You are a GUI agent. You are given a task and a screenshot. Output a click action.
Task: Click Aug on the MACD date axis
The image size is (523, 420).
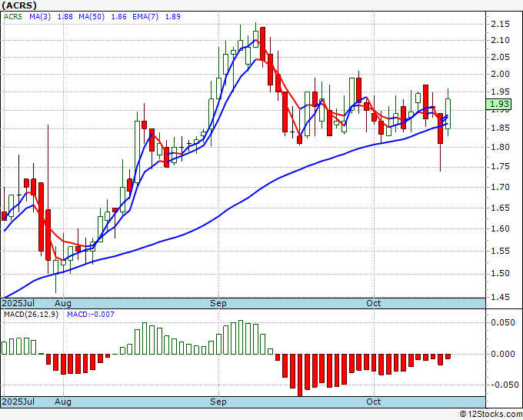point(63,402)
